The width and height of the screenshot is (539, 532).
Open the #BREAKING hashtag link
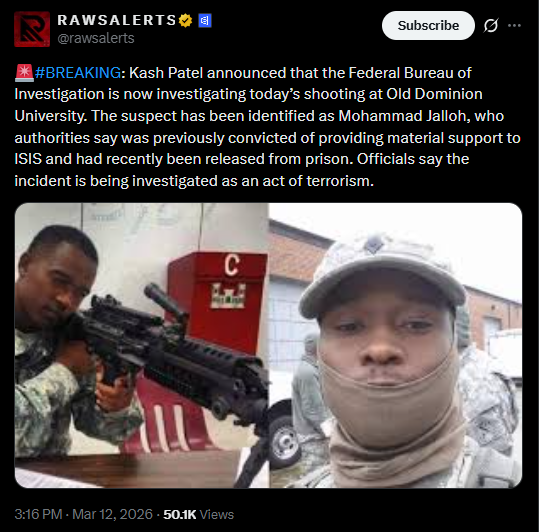click(x=78, y=73)
